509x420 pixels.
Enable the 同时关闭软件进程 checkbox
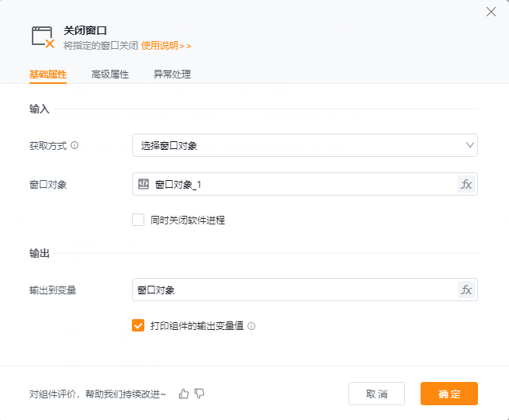138,220
